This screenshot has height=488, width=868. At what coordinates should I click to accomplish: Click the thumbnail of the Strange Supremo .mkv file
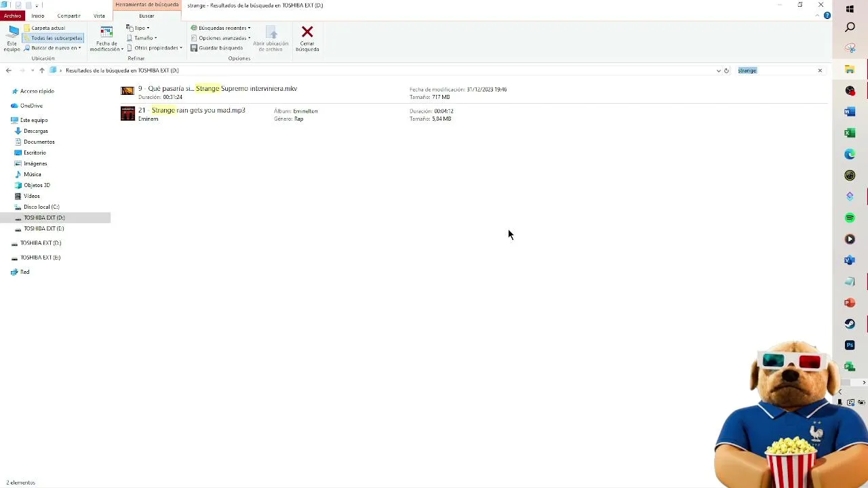pos(127,91)
